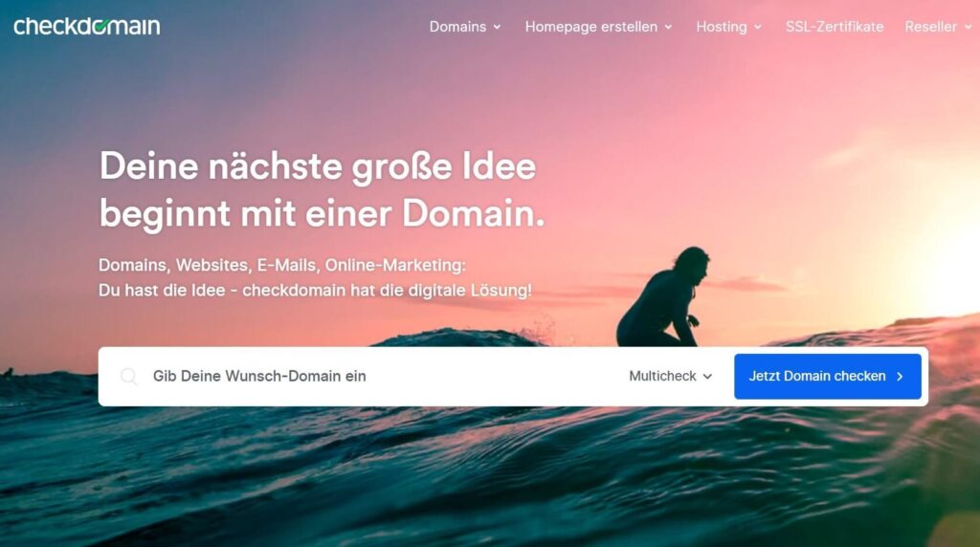Click the arrow icon on Jetzt Domain checken

(x=900, y=377)
